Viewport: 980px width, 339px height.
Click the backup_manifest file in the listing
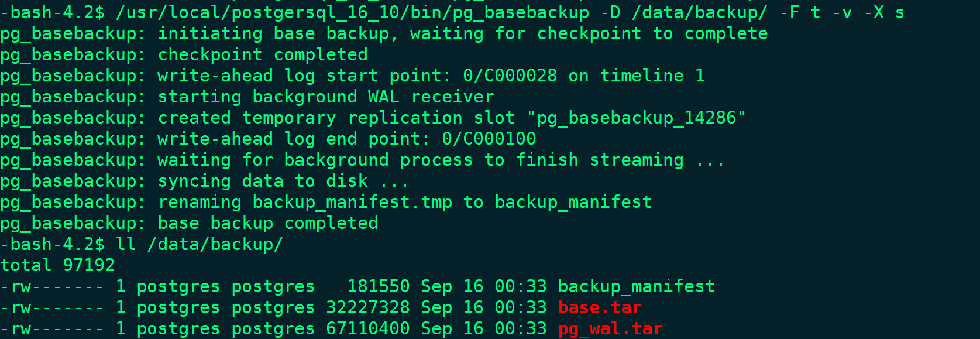(x=636, y=287)
